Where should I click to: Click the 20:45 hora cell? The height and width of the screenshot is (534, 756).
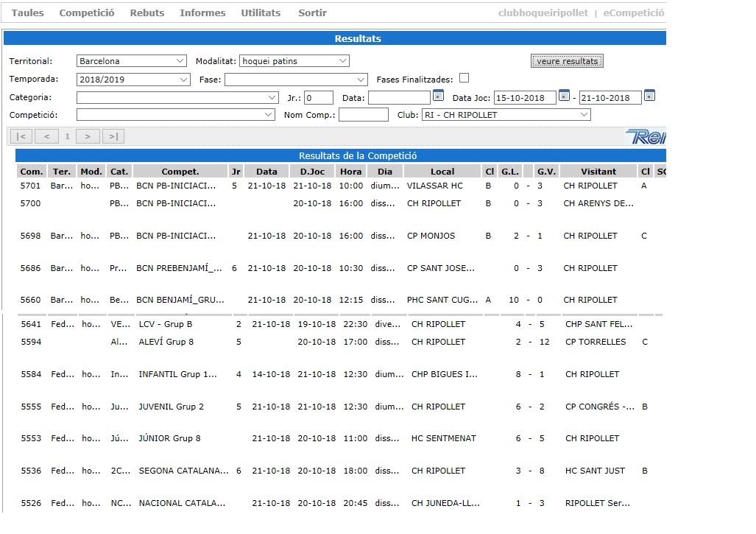click(356, 503)
